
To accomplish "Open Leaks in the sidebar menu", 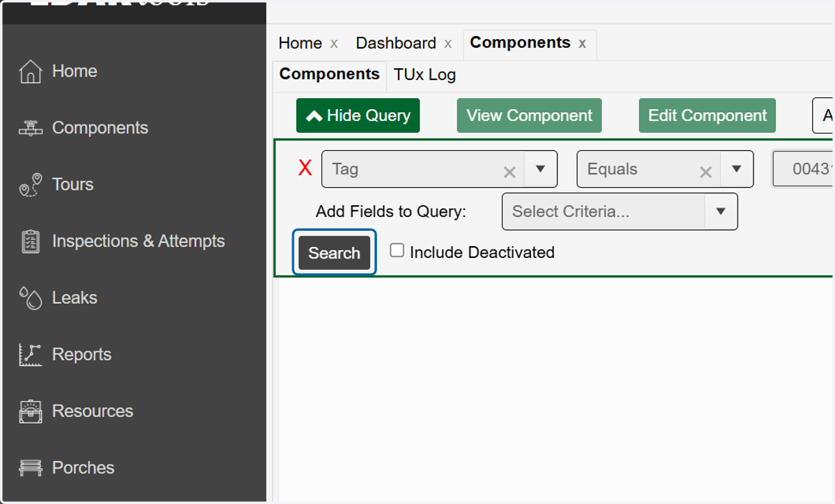I will click(x=74, y=298).
